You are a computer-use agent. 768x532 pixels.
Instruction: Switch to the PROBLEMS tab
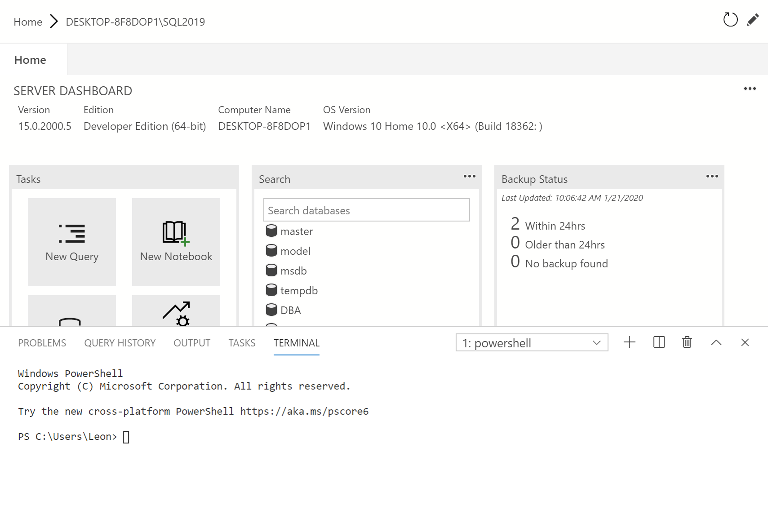(42, 343)
